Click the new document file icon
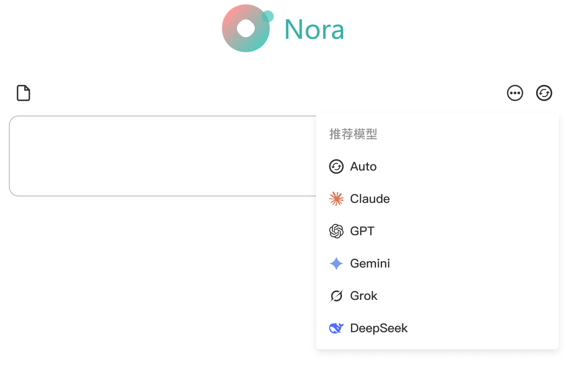The width and height of the screenshot is (566, 392). [23, 93]
